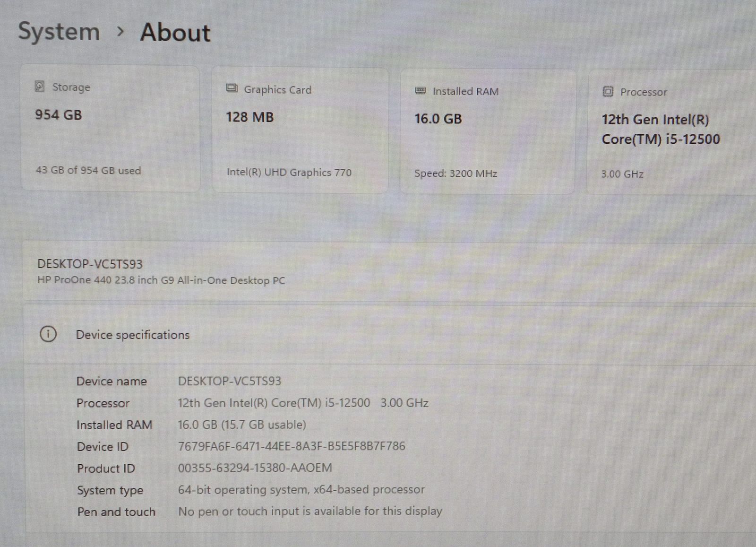The image size is (756, 547).
Task: Click the Graphics Card icon
Action: point(232,88)
